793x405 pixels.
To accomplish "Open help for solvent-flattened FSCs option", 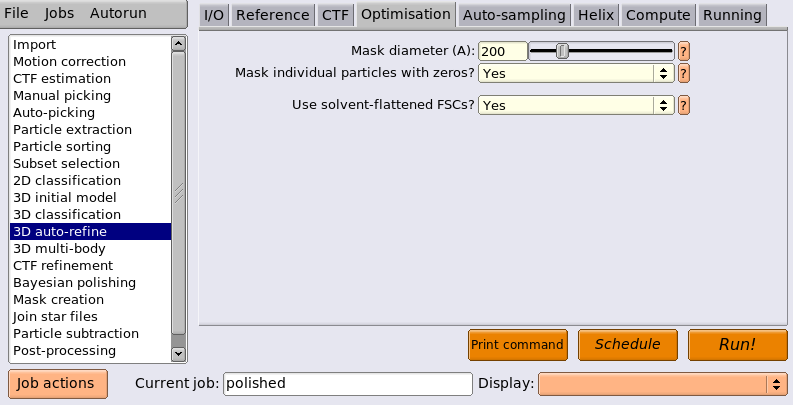I will pyautogui.click(x=683, y=105).
